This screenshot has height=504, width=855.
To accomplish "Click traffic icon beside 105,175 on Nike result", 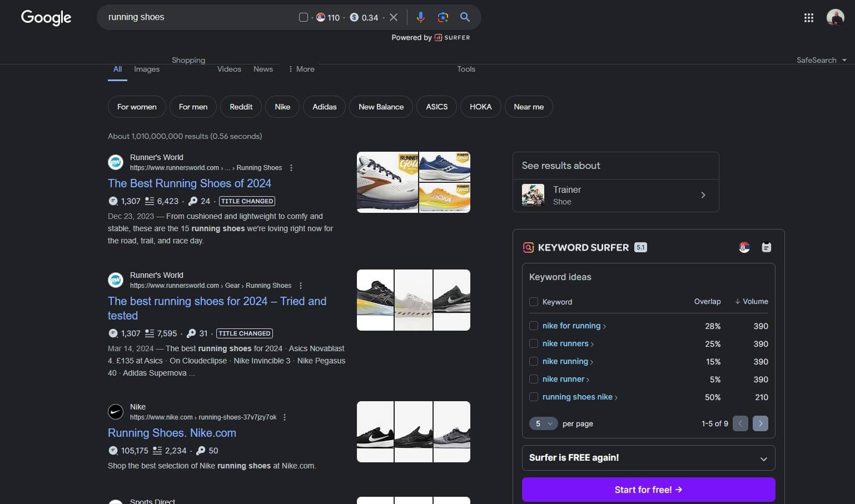I will pos(113,451).
